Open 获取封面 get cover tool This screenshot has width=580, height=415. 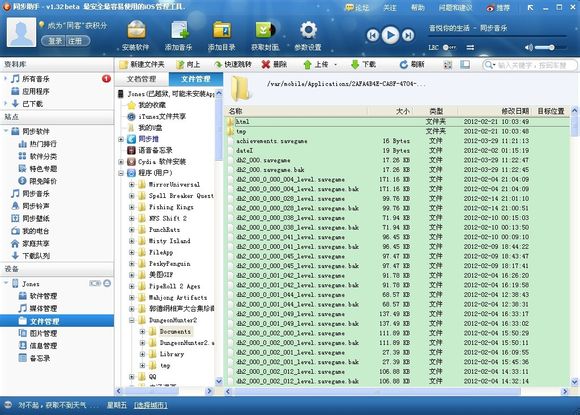(x=265, y=36)
